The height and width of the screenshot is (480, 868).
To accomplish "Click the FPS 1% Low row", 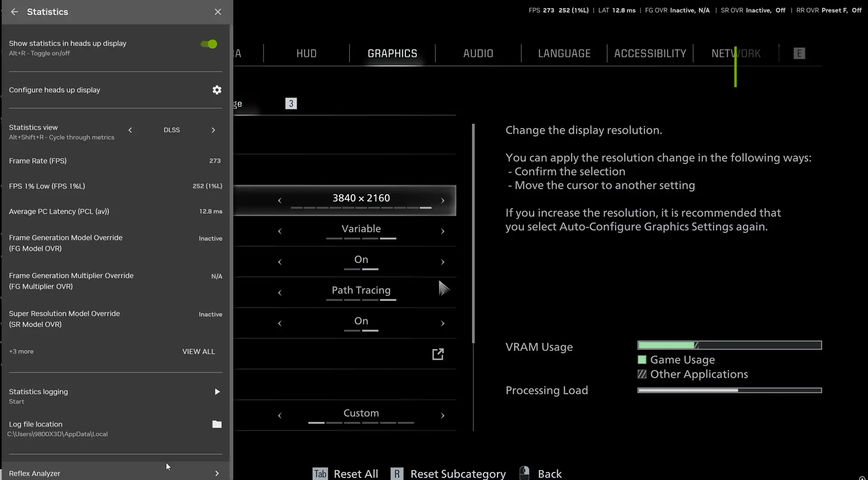I will [x=115, y=186].
